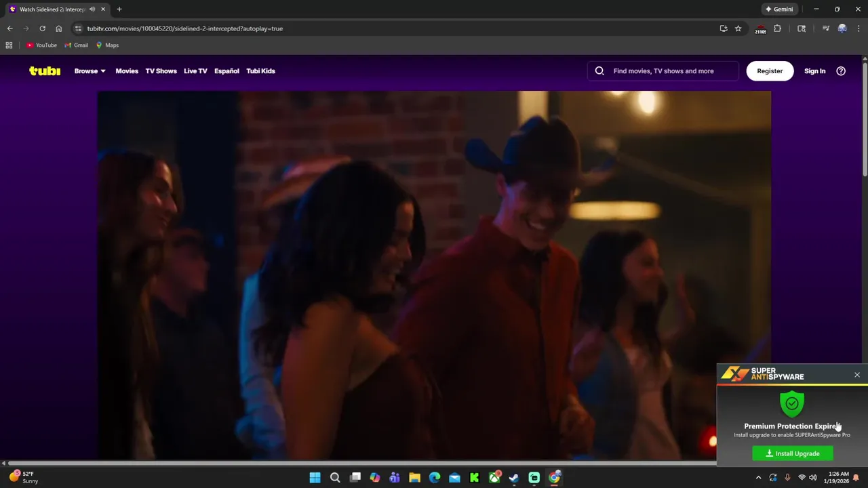Open the apps grid in bookmarks bar
Viewport: 868px width, 488px height.
[9, 45]
